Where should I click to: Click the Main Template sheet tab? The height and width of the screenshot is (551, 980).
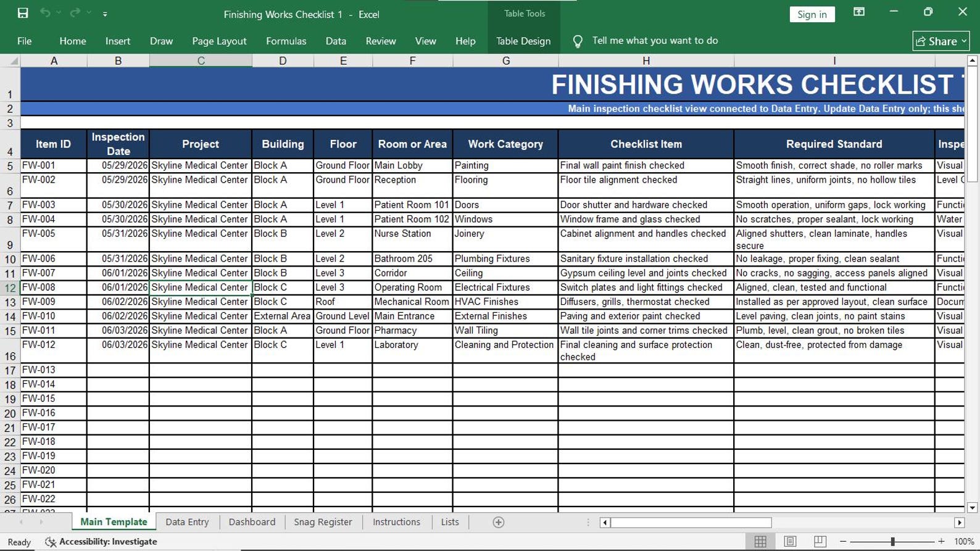pyautogui.click(x=114, y=522)
